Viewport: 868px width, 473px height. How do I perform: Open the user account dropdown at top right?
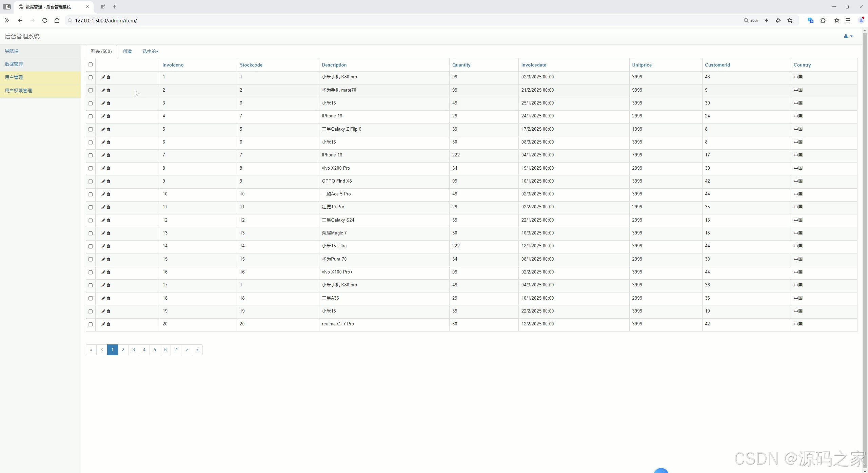tap(848, 36)
